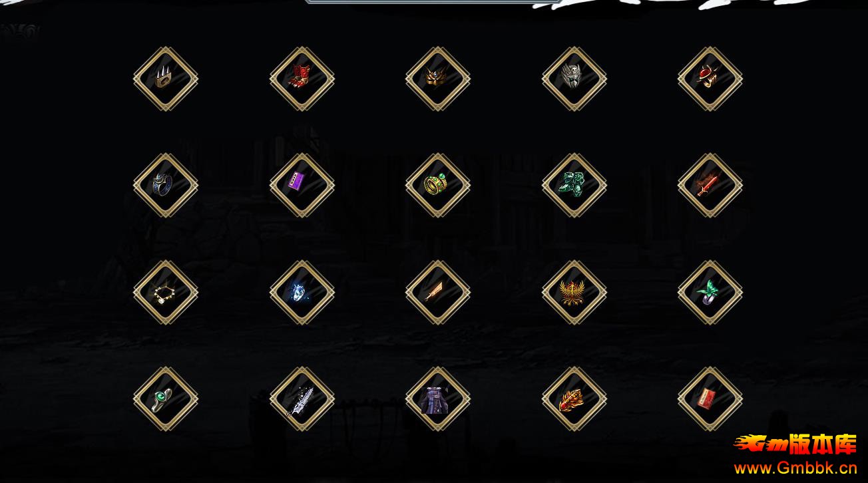Pick the gray-purple robe armor item
The width and height of the screenshot is (868, 483).
[438, 399]
